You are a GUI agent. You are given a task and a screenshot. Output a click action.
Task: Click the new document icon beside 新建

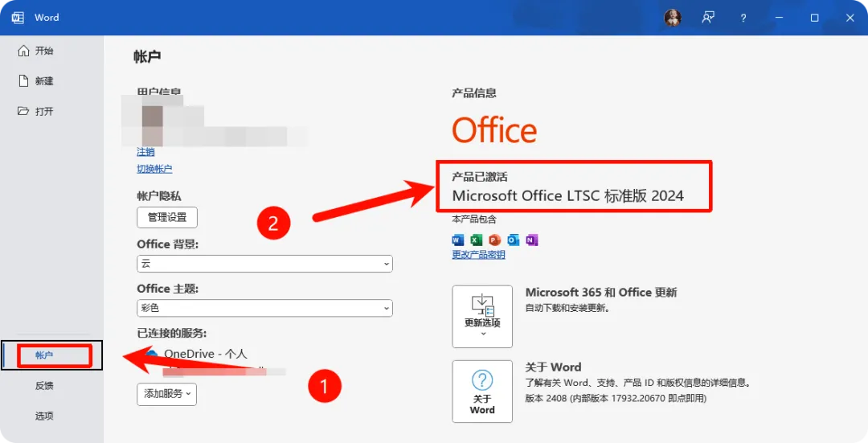click(23, 81)
